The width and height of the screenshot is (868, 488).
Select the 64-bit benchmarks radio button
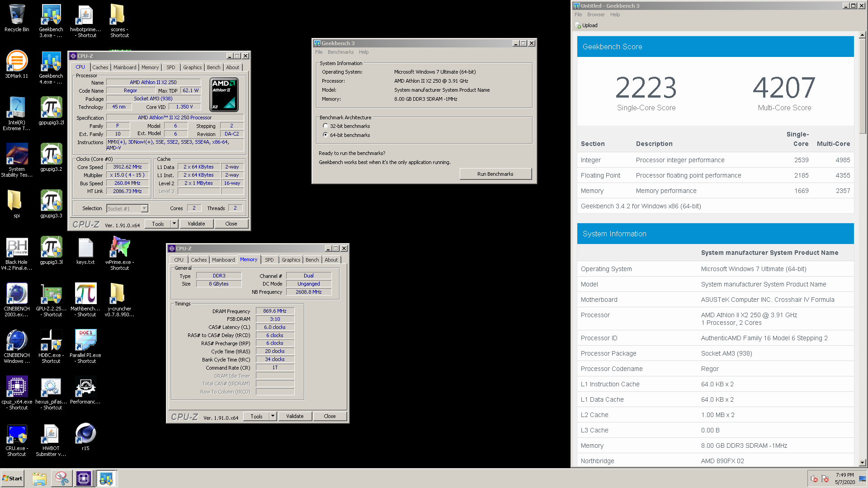[325, 135]
